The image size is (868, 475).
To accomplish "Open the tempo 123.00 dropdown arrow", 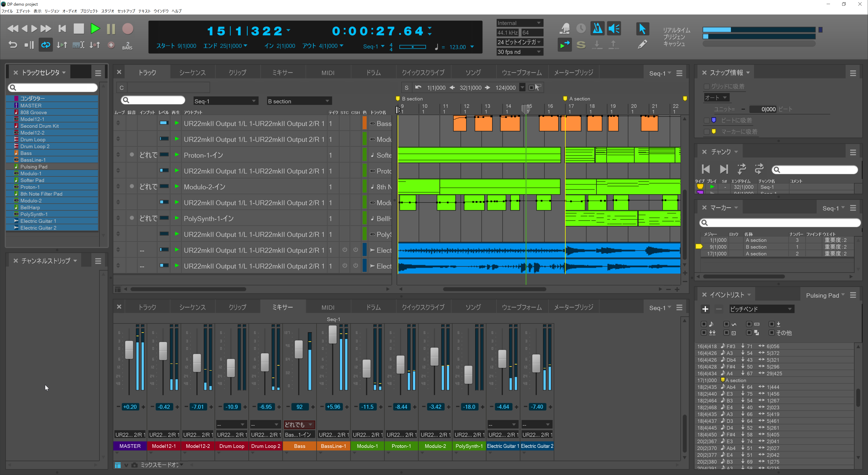I will (472, 47).
